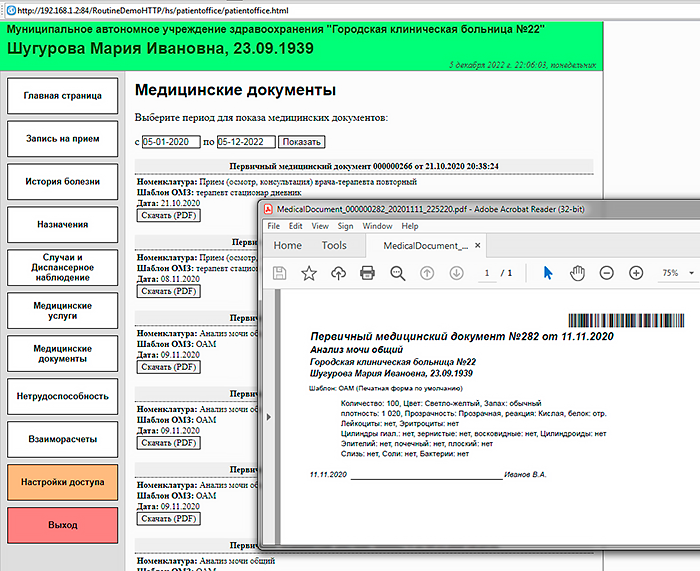Image resolution: width=700 pixels, height=571 pixels.
Task: Close the MedicalDocument tab
Action: 478,245
